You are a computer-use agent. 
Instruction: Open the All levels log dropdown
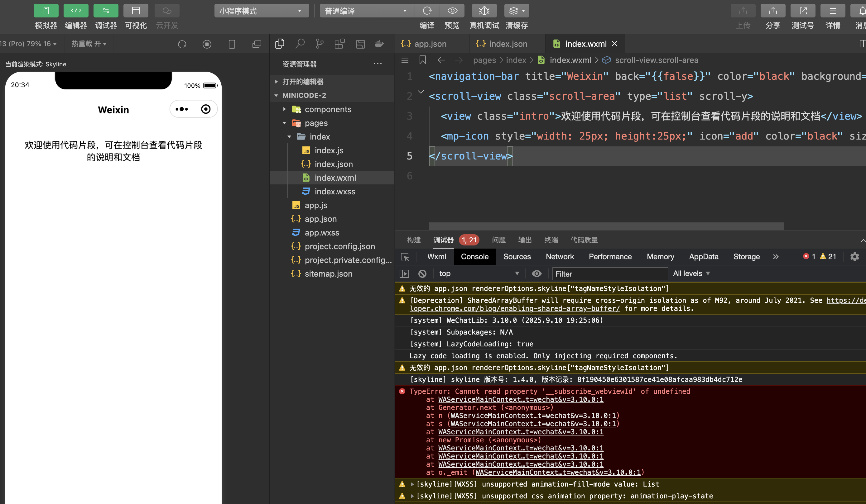click(691, 273)
